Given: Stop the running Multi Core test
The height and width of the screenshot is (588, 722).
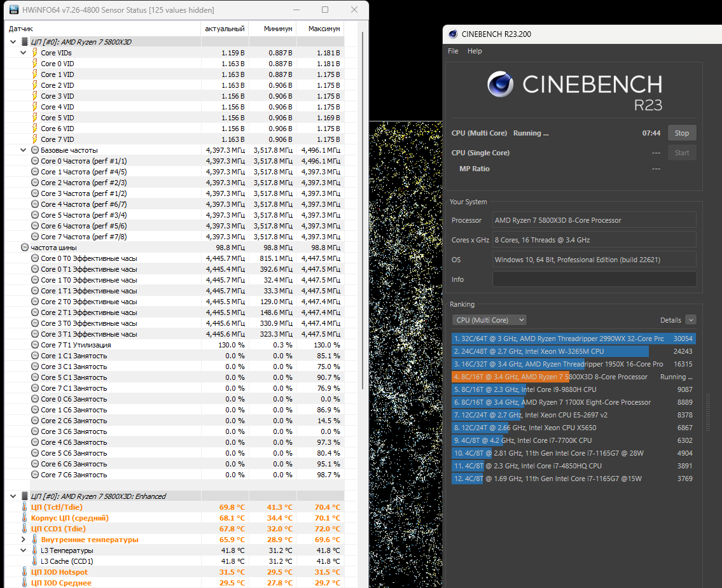Looking at the screenshot, I should coord(682,133).
